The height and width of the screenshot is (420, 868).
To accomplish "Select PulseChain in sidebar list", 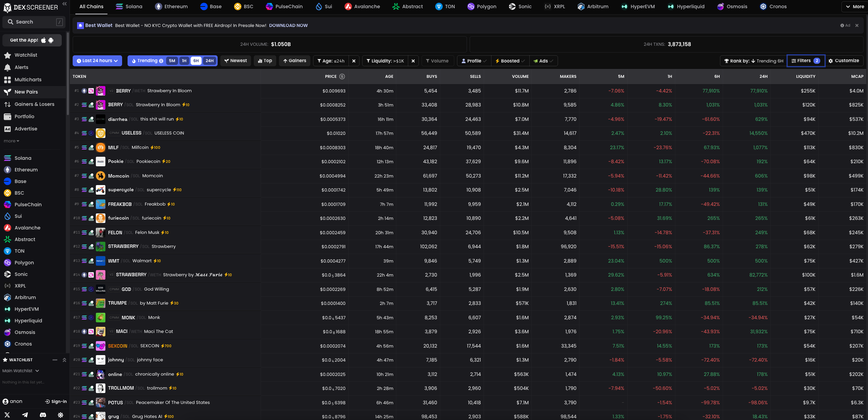I will click(33, 205).
